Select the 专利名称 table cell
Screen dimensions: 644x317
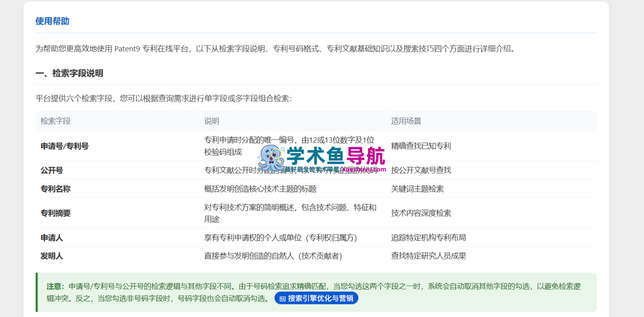pyautogui.click(x=118, y=189)
